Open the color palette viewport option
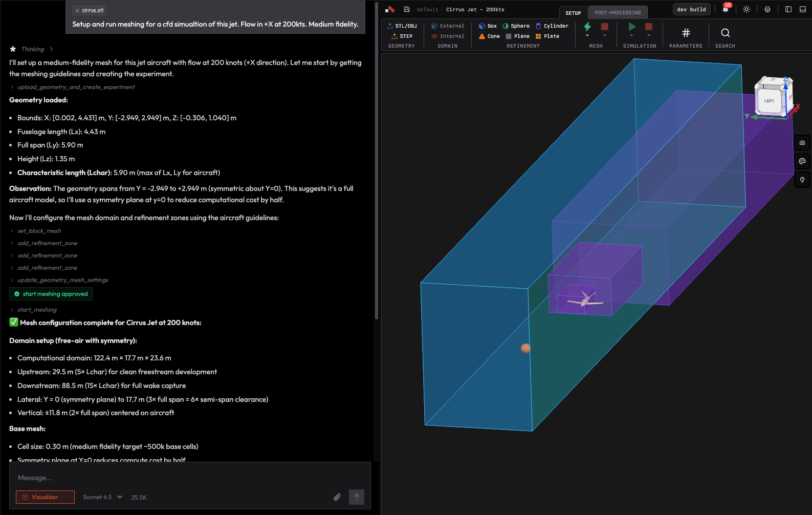 pos(802,161)
